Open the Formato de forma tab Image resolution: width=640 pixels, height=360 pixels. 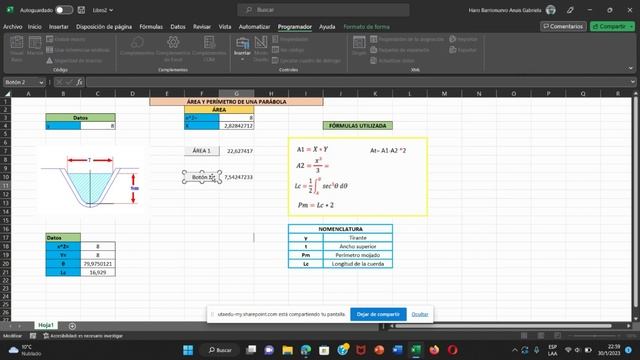tap(366, 27)
